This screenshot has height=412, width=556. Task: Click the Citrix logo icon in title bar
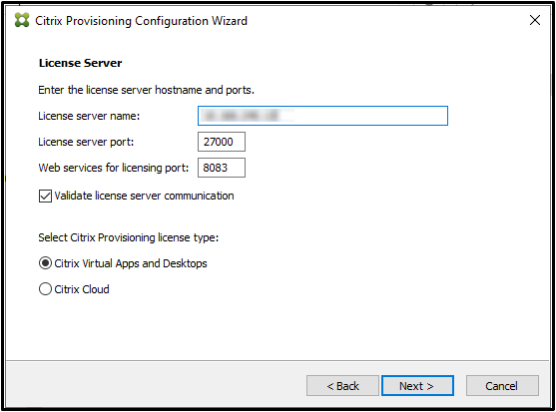22,20
